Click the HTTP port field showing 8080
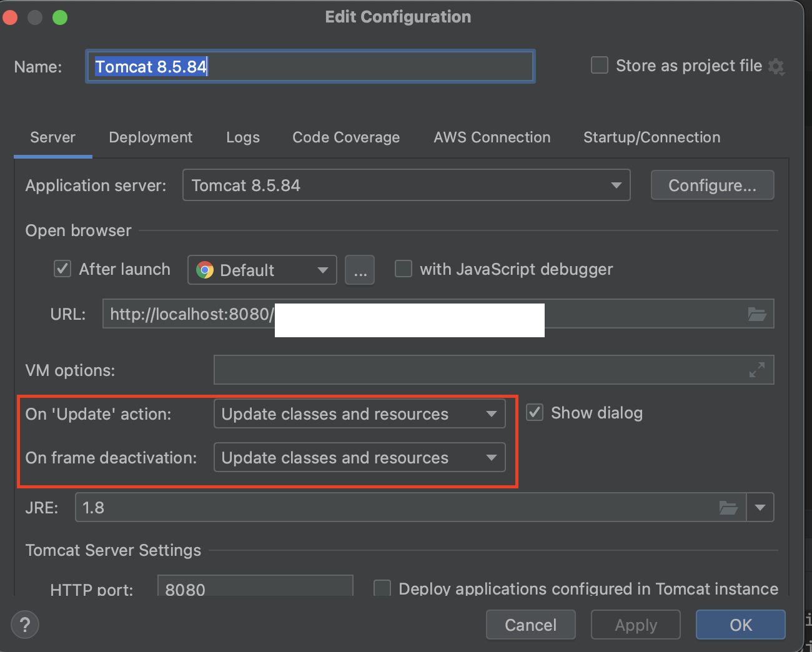812x652 pixels. coord(255,586)
